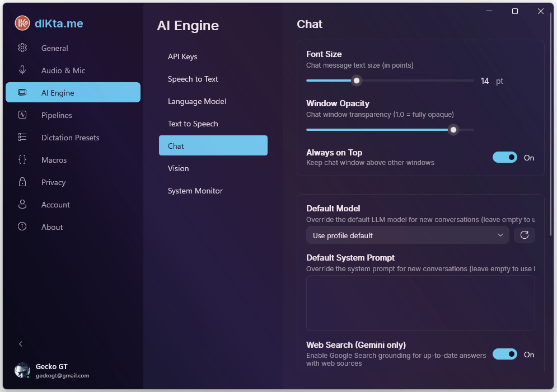Screen dimensions: 557x392
Task: Click the Window Opacity heading
Action: point(338,103)
